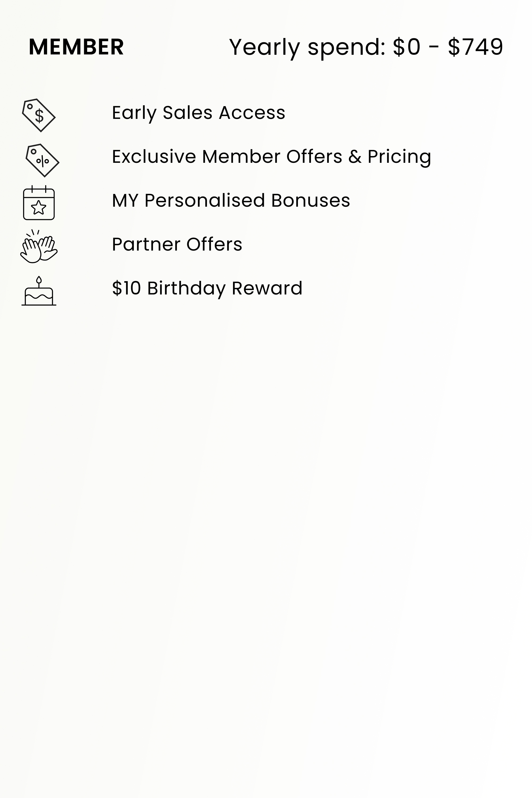The height and width of the screenshot is (798, 532).
Task: Click the dollar sign inside the tag icon
Action: [x=39, y=116]
